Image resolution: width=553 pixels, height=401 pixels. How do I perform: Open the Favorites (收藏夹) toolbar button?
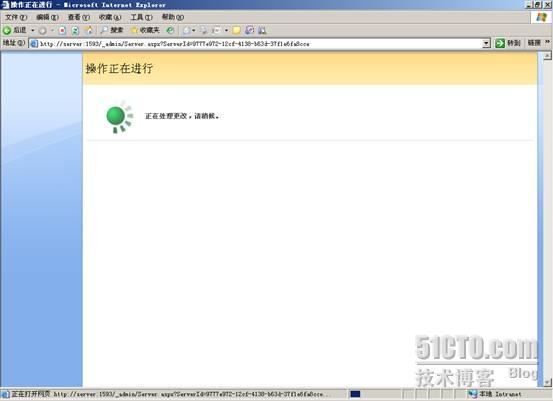(145, 30)
